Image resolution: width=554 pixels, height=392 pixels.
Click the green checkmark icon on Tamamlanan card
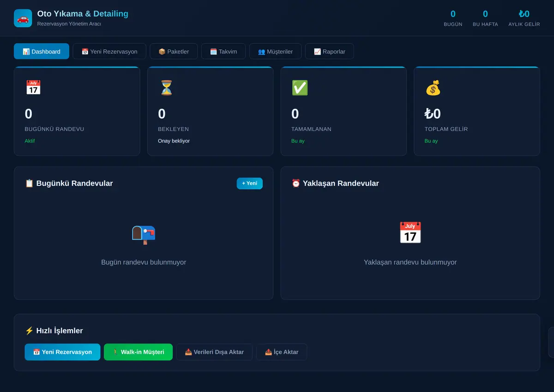click(x=300, y=88)
